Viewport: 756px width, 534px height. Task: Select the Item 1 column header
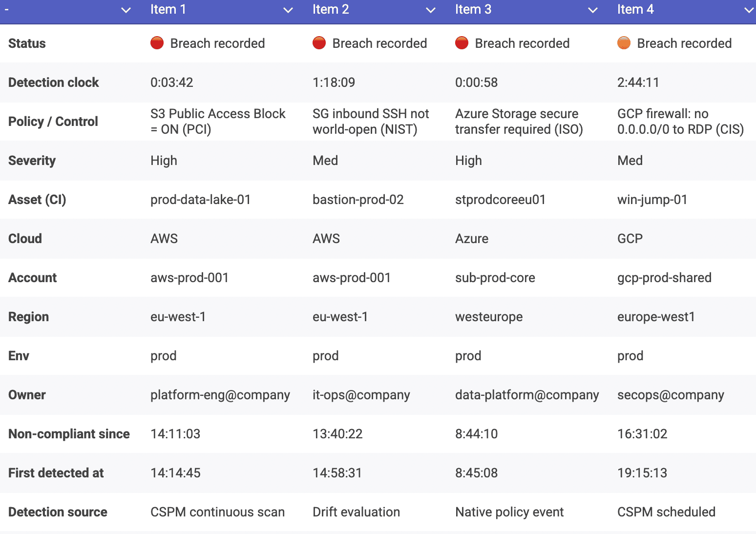click(168, 10)
